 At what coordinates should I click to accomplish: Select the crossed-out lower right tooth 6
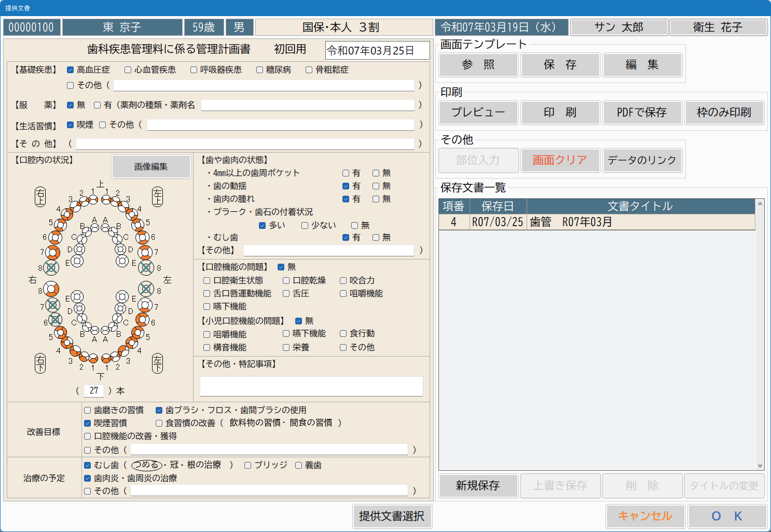pyautogui.click(x=55, y=320)
